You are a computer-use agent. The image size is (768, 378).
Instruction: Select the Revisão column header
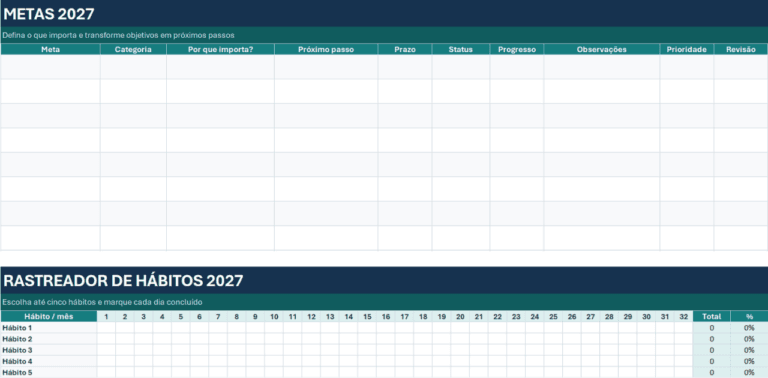tap(741, 49)
